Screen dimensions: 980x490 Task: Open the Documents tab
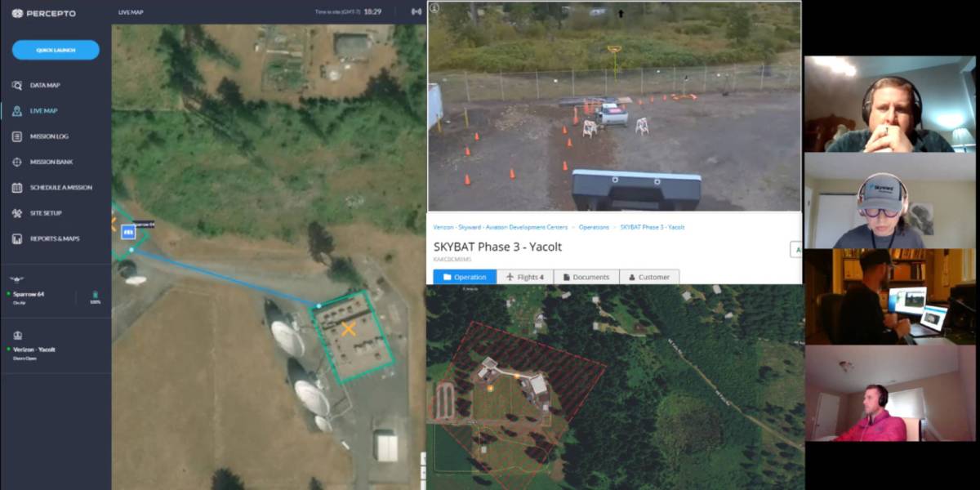tap(586, 277)
